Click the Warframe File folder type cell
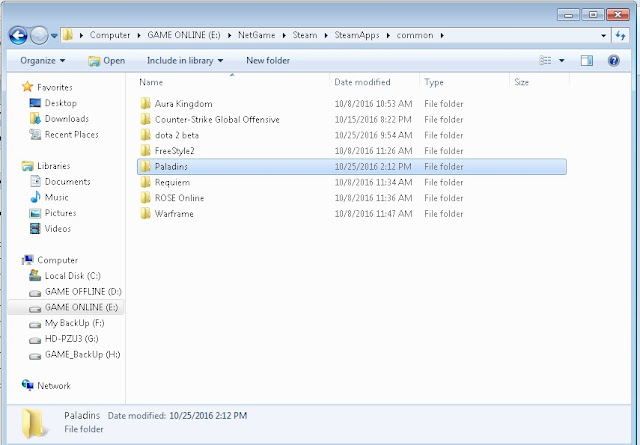Screen dimensions: 640x445 [x=444, y=214]
